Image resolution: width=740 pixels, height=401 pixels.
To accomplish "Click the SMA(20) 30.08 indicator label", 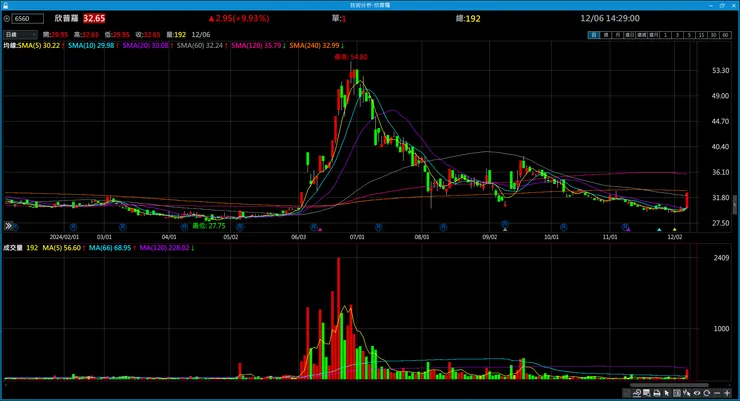I will tap(145, 45).
